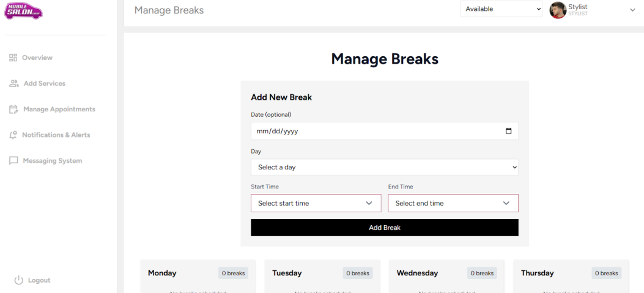This screenshot has height=293, width=644.
Task: Click the Mobile Salon logo
Action: coord(24,11)
